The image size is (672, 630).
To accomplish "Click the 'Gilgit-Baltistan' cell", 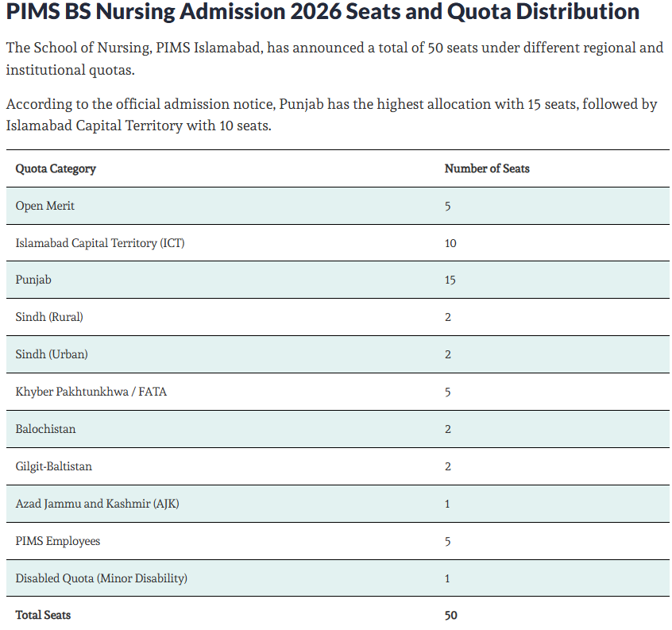I will 53,466.
